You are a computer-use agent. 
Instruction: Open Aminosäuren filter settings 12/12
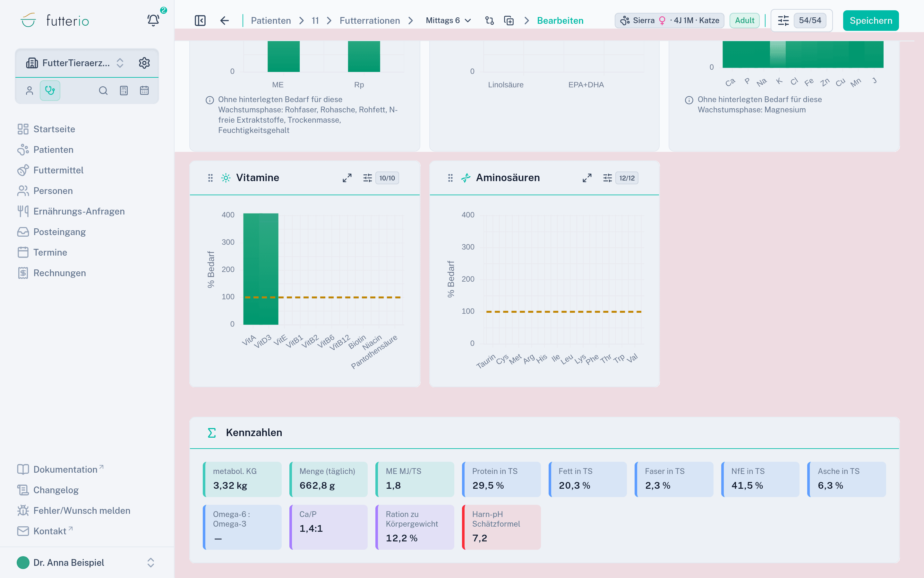[x=620, y=178]
